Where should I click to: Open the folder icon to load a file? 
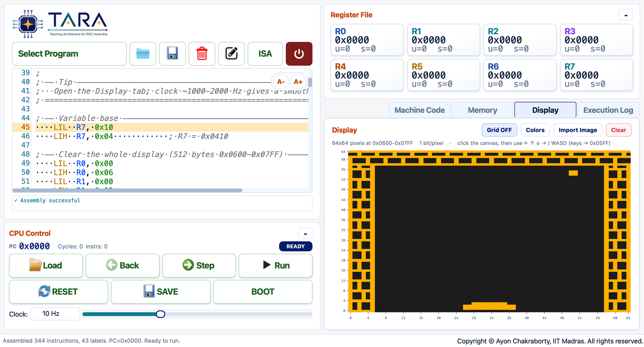[143, 54]
